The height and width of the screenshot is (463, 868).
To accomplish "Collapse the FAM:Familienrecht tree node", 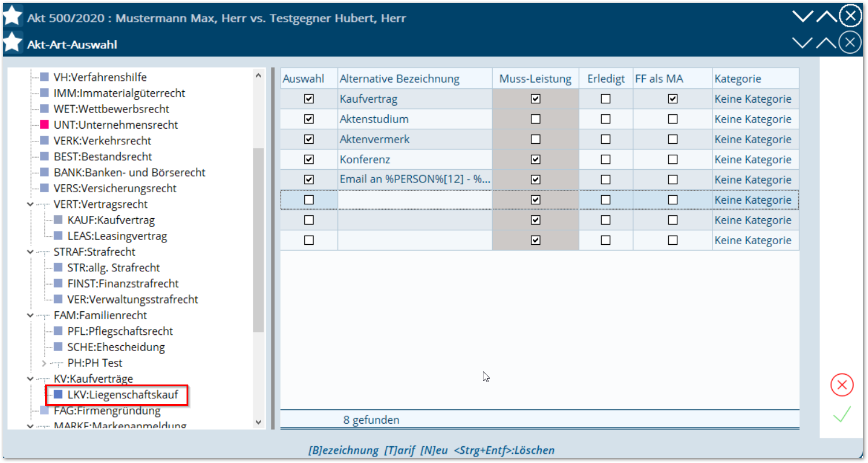I will (30, 315).
